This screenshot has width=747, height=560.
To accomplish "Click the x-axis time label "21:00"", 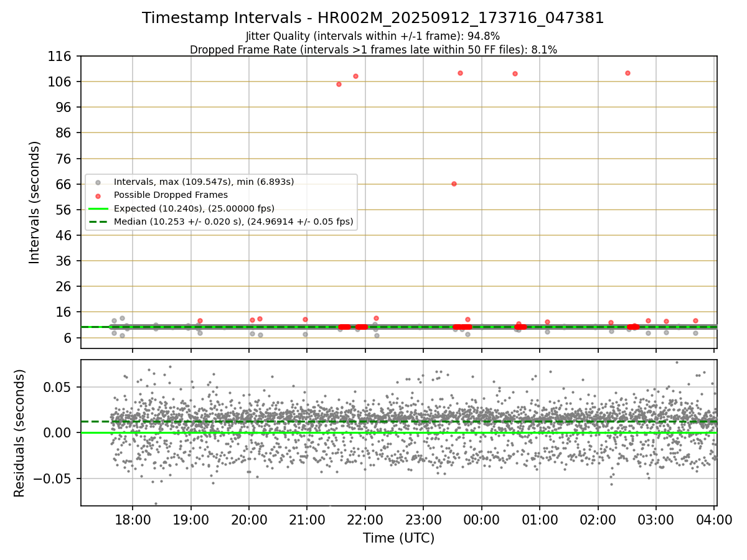I will 307,520.
